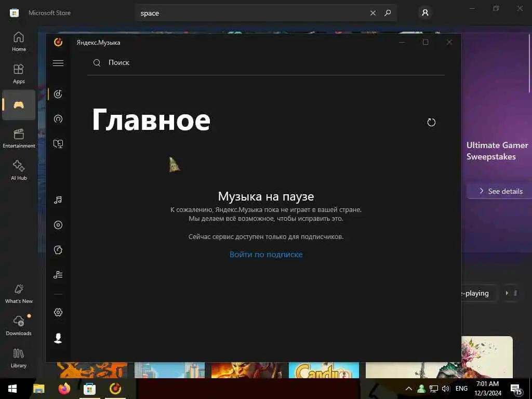Click the Ultimate Gamer Sweepstakes title
Screen dimensions: 532x399
point(497,151)
